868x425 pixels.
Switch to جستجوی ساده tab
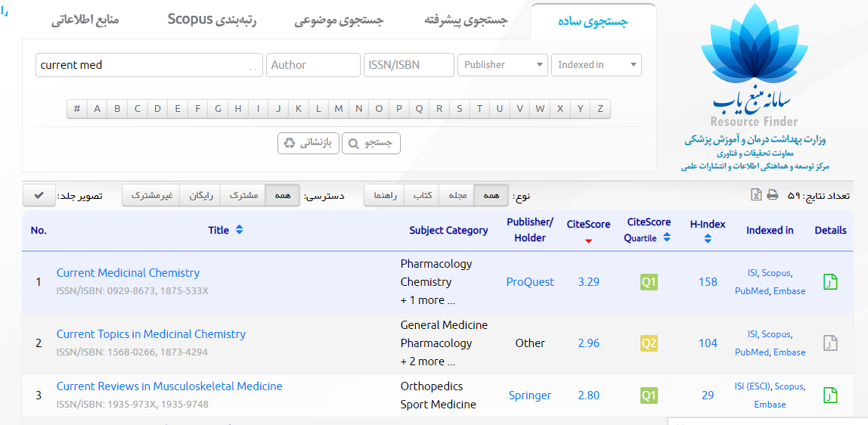pos(594,21)
